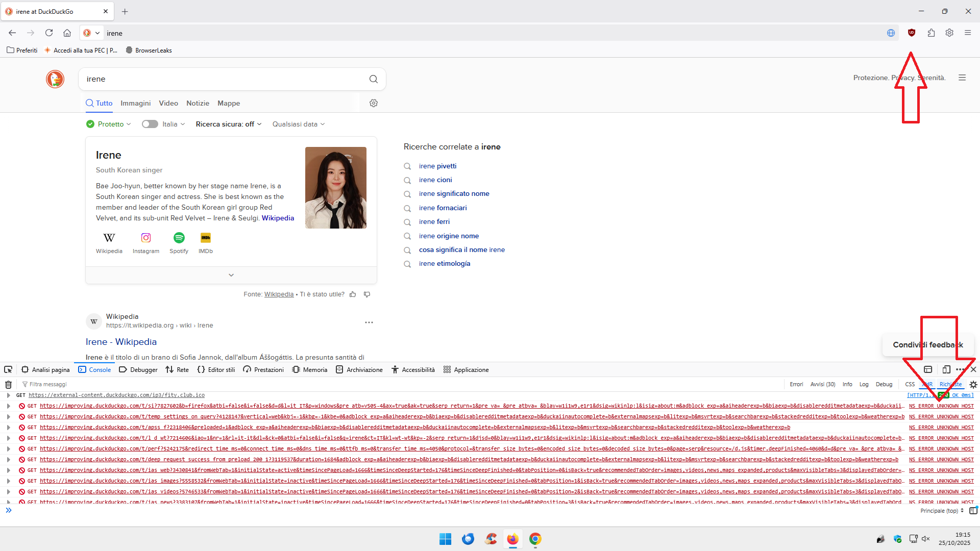Open the Wikipedia link in Irene description
Viewport: 980px width, 551px height.
pos(278,218)
